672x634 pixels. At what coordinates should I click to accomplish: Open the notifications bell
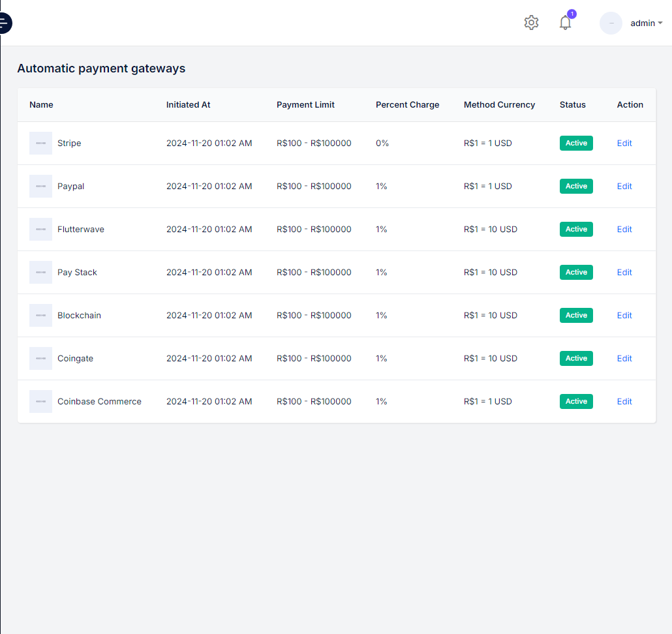tap(565, 23)
